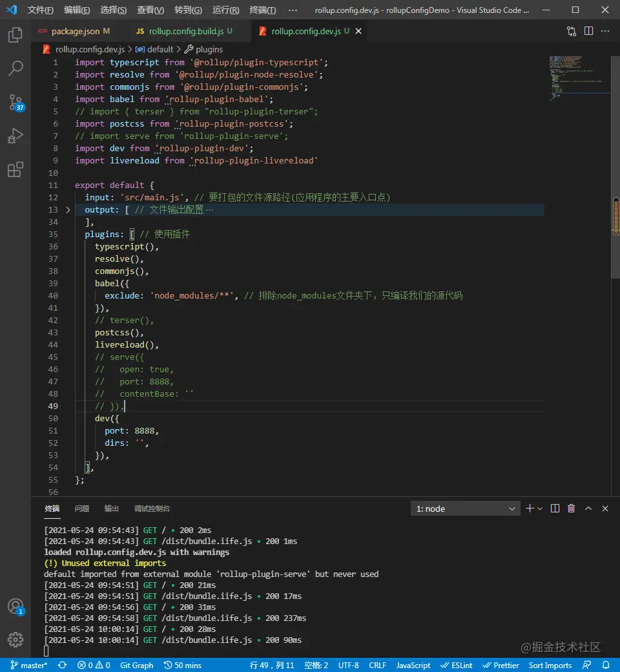The image size is (620, 672).
Task: Switch to the package.json tab
Action: [x=75, y=31]
